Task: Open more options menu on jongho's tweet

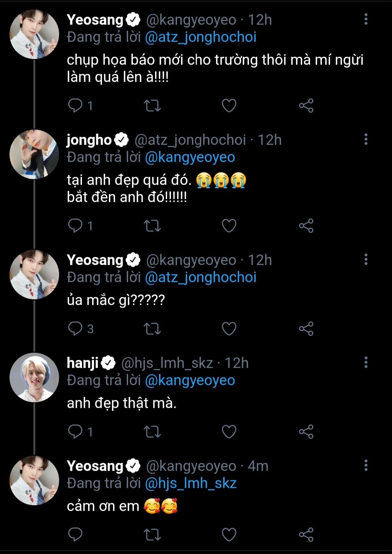Action: (x=366, y=140)
